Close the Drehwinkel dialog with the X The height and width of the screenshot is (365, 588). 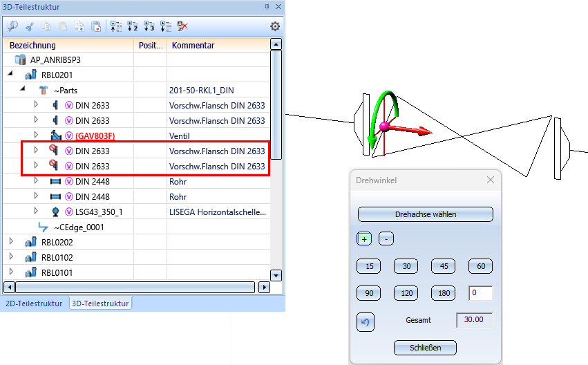pos(490,180)
